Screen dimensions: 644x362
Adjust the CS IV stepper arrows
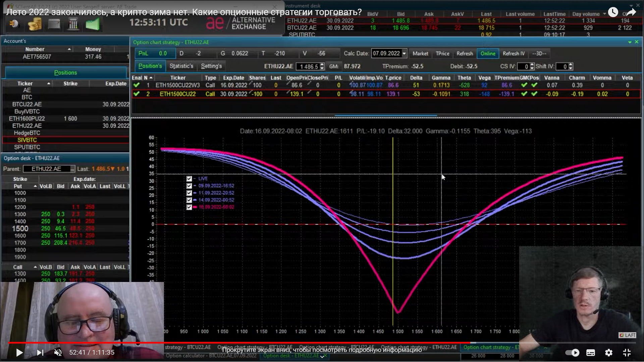pos(532,66)
